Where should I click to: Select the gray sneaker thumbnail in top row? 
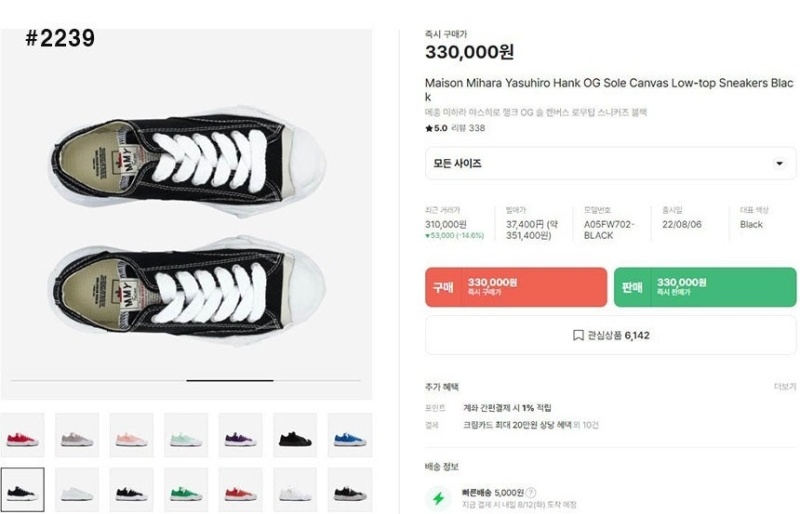77,436
